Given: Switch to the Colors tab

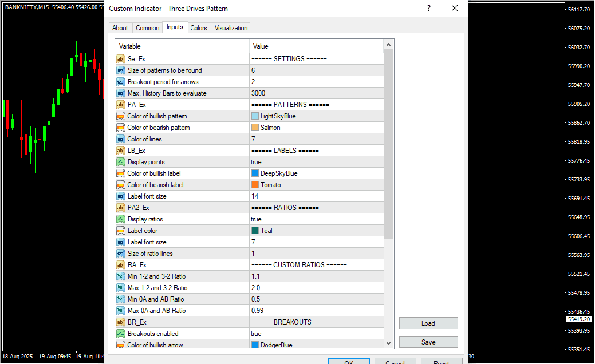Looking at the screenshot, I should [199, 28].
